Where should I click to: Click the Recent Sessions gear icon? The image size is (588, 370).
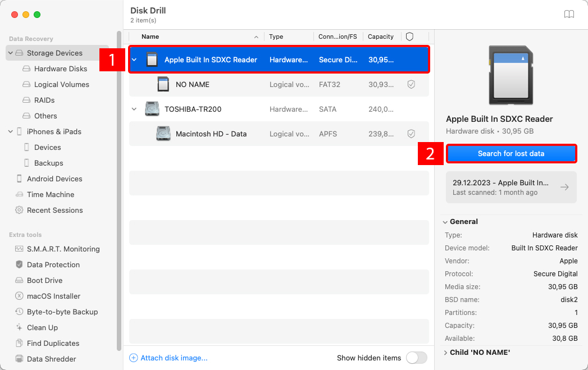coord(19,211)
